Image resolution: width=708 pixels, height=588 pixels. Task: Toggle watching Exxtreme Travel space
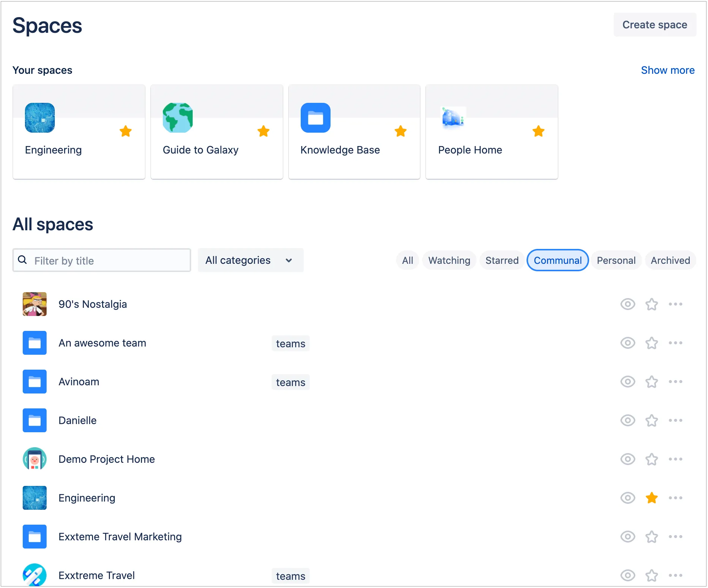pyautogui.click(x=628, y=575)
